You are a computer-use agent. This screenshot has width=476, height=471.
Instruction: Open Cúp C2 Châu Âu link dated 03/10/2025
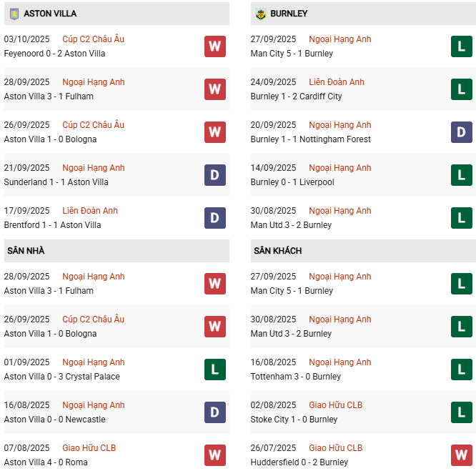(x=93, y=39)
